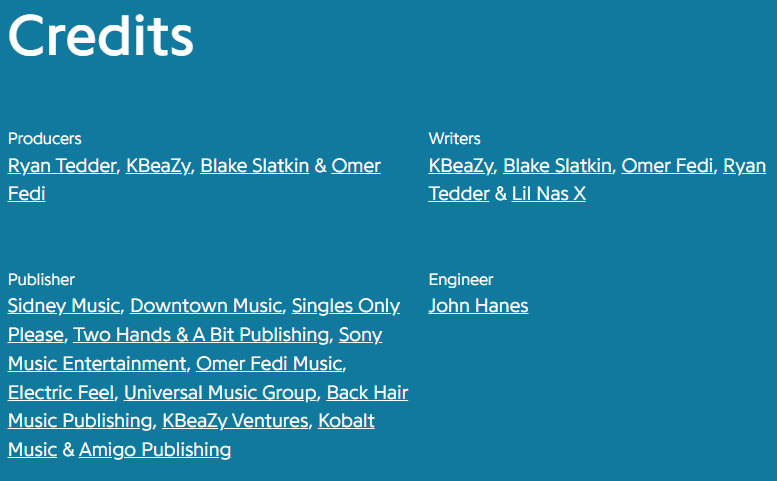This screenshot has width=777, height=481.
Task: Click Omer Fedi Music publisher
Action: 269,364
